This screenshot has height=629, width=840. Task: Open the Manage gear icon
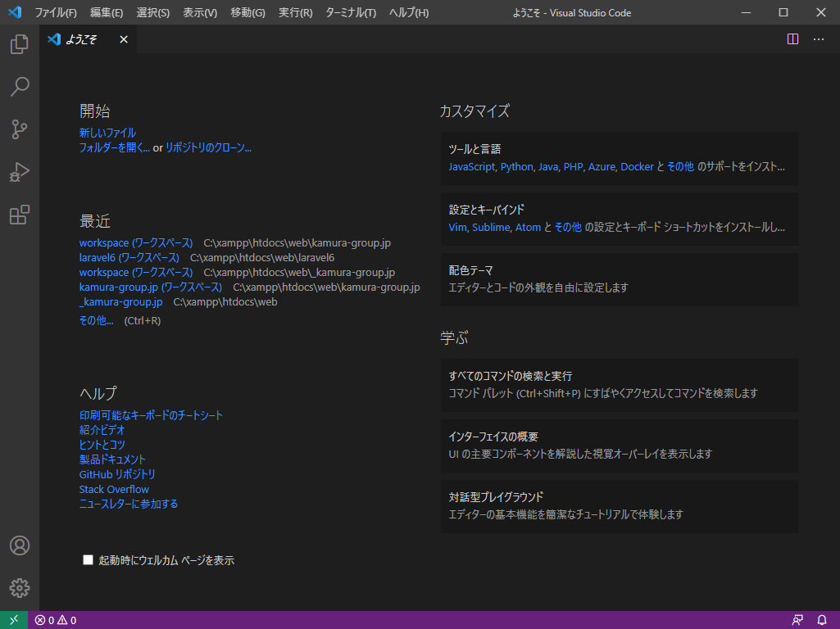(20, 587)
